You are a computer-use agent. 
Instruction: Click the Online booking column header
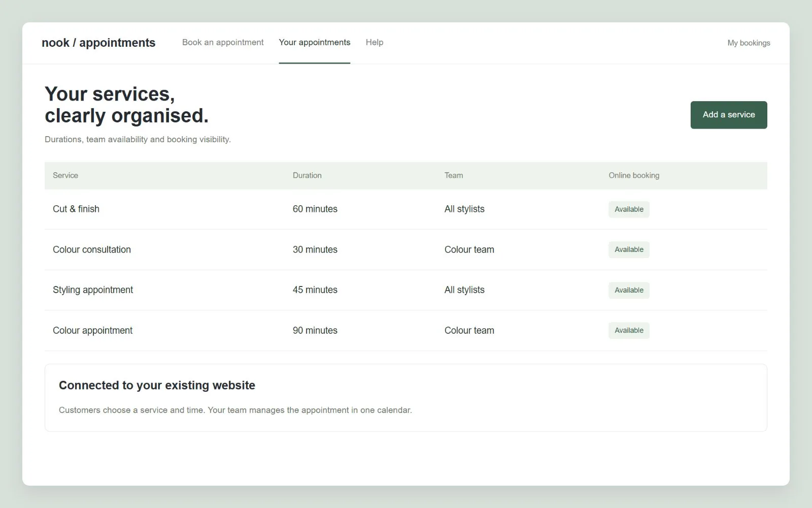(634, 175)
